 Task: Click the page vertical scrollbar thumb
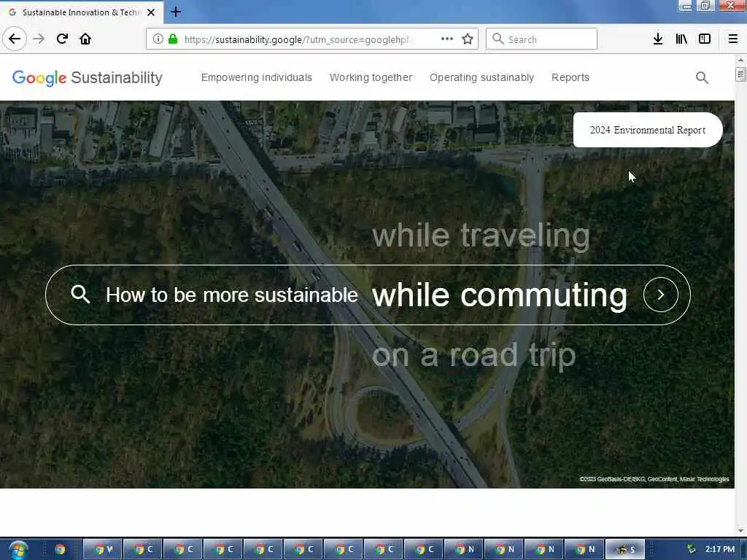740,75
